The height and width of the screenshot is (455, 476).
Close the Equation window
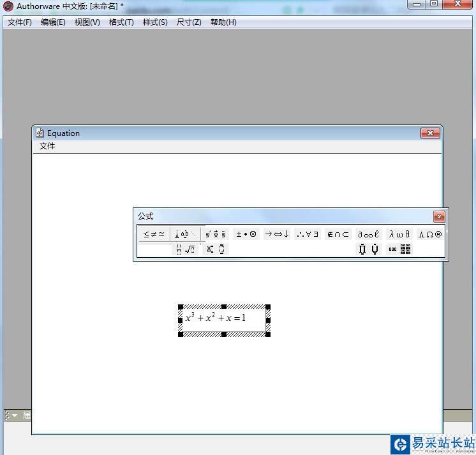430,133
